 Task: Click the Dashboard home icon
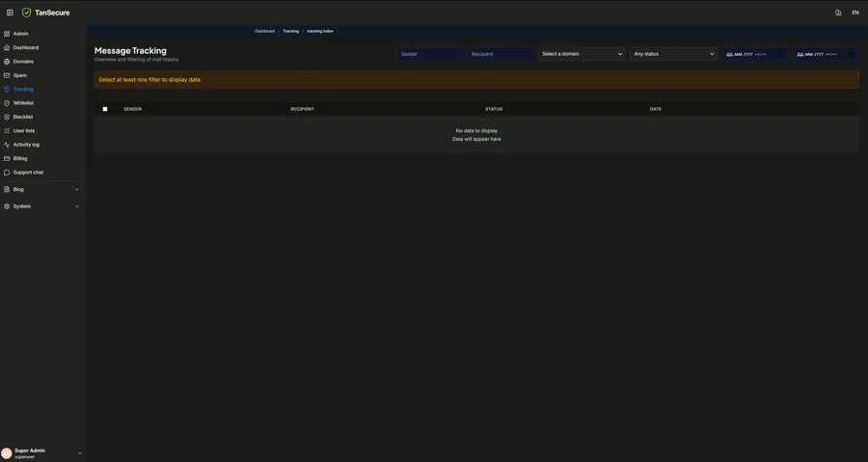7,47
